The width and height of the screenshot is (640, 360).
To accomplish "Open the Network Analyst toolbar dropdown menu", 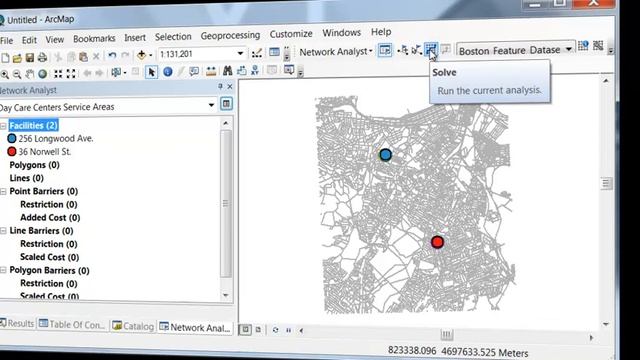I will tap(336, 51).
